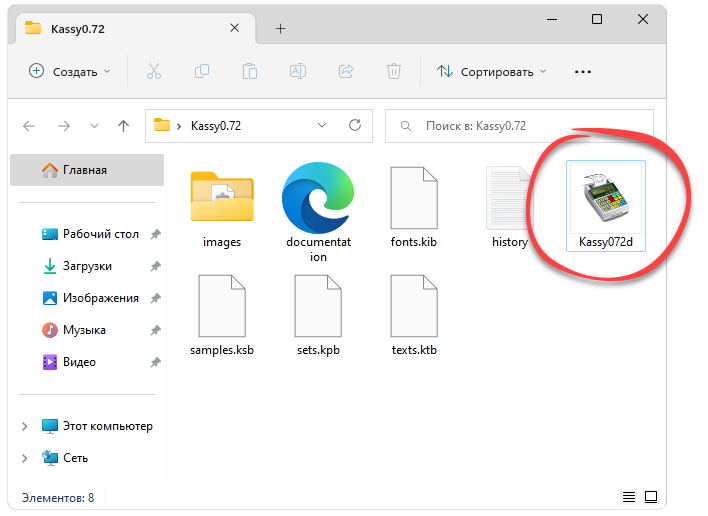Unpin Музыка via its pin icon
The height and width of the screenshot is (516, 708).
155,330
